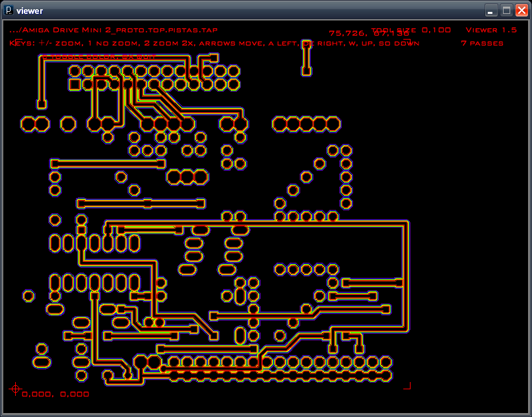532x417 pixels.
Task: Click the isolated round pad at far left middle
Action: point(28,296)
